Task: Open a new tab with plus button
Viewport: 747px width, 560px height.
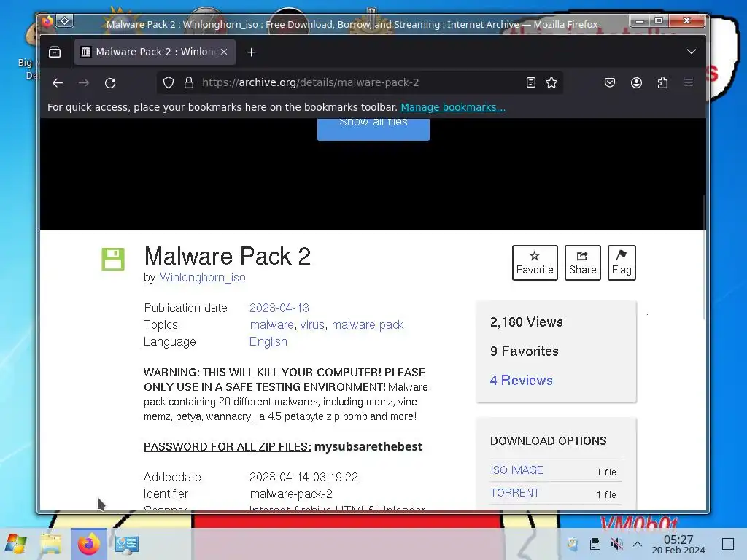Action: tap(251, 52)
